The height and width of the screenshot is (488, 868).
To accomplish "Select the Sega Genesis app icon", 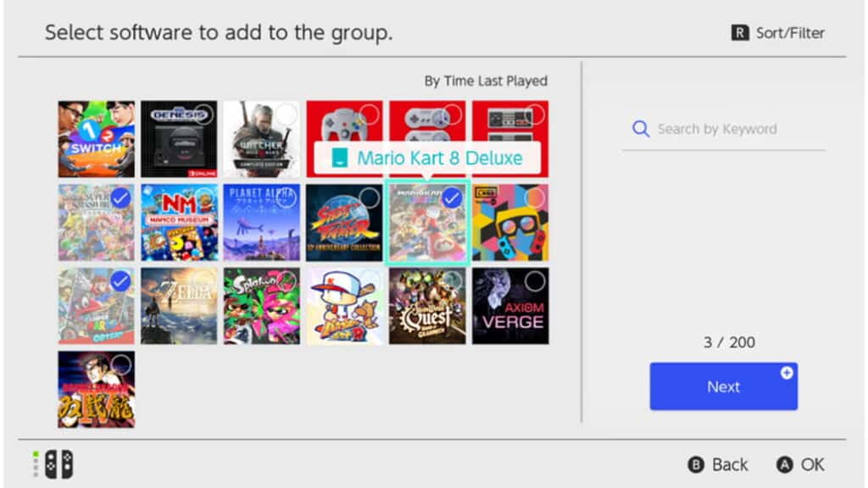I will coord(179,139).
